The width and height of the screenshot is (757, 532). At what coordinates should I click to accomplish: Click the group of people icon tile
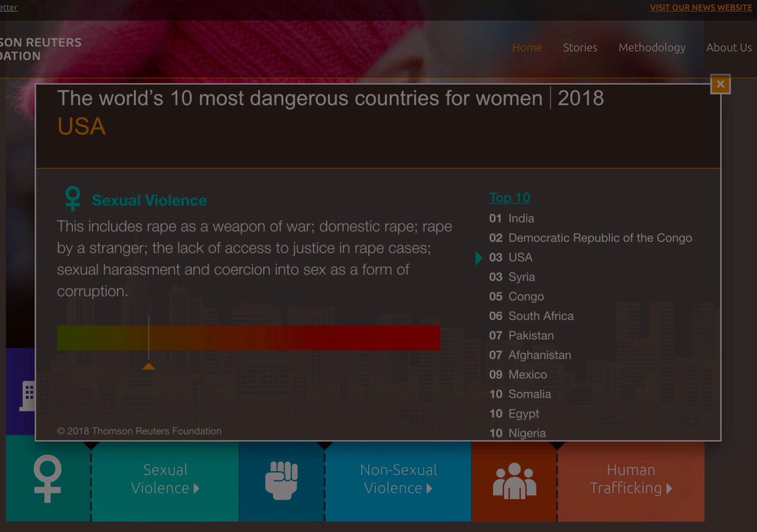click(514, 480)
